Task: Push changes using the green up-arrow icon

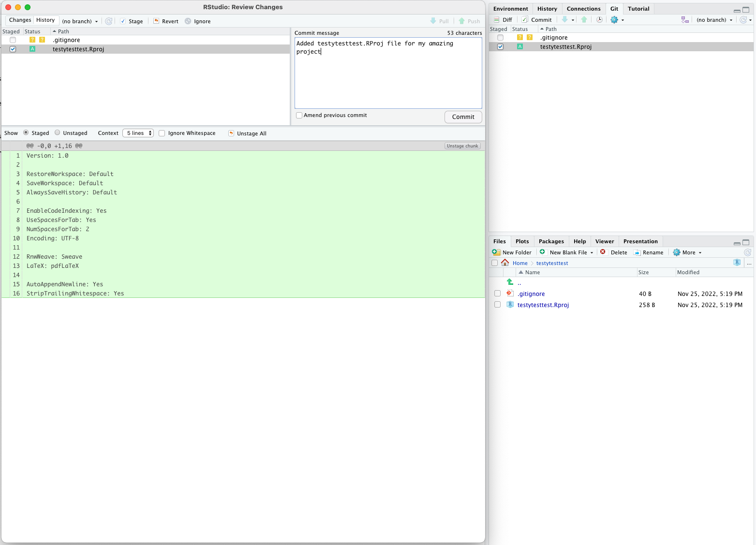Action: point(584,19)
